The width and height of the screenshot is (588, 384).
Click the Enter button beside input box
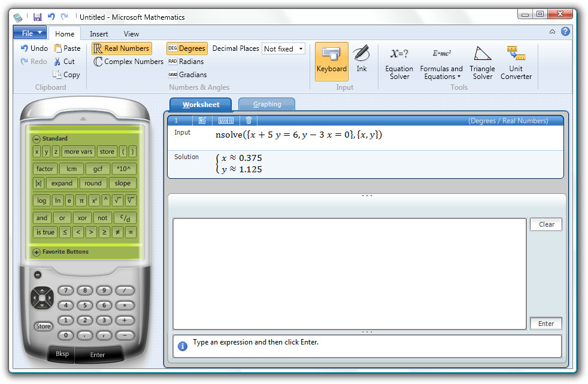[x=546, y=324]
